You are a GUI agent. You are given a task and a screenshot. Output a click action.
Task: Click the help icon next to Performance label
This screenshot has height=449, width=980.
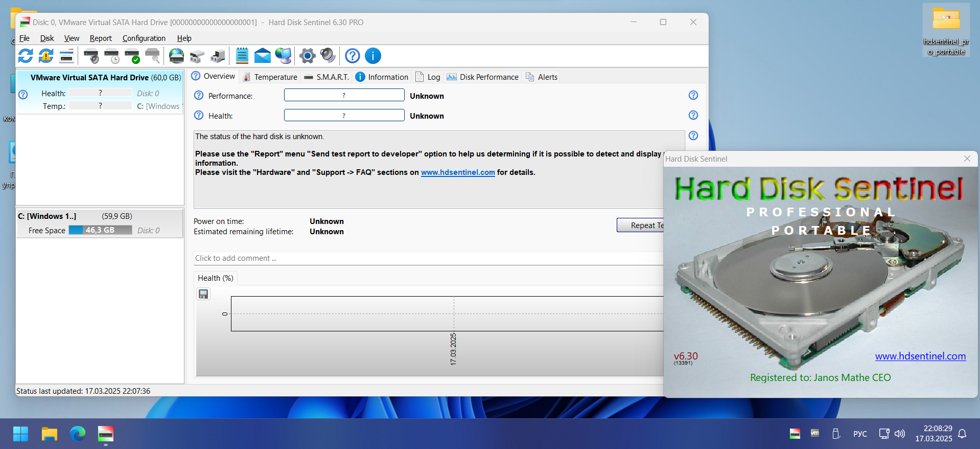click(x=199, y=96)
